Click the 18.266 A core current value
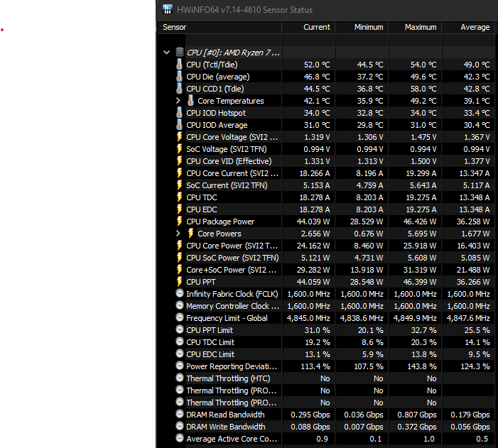Image resolution: width=498 pixels, height=448 pixels. [315, 173]
